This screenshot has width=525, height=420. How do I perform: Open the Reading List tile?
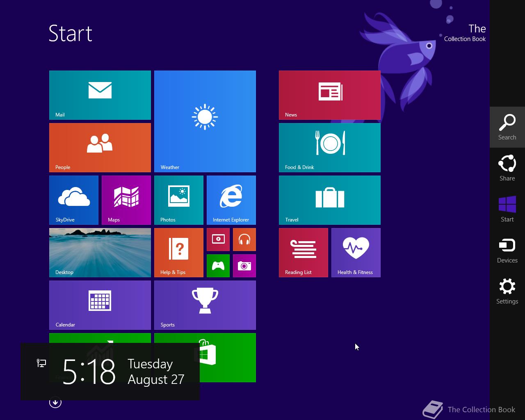[x=304, y=253]
